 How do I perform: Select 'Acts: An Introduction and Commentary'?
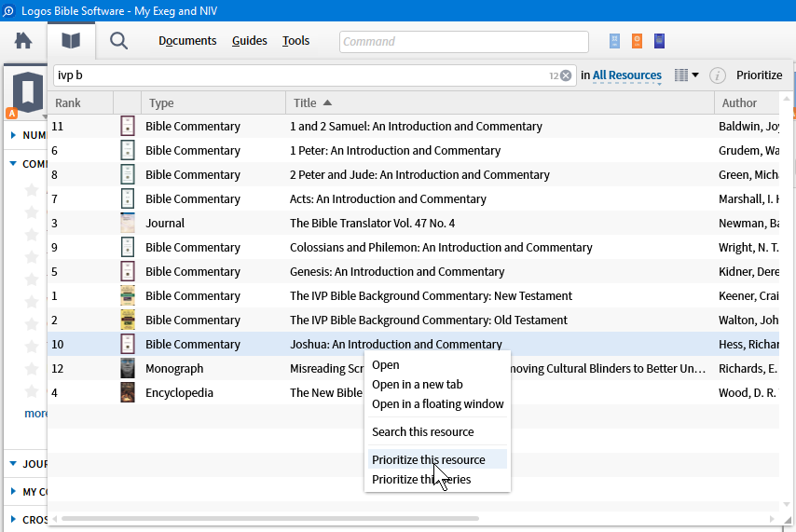click(388, 199)
